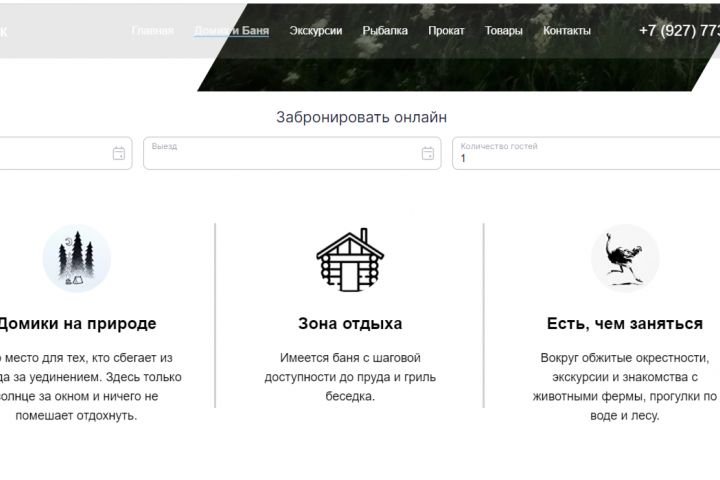Click the Забронировать онлайн title
This screenshot has width=720, height=480.
click(x=361, y=117)
